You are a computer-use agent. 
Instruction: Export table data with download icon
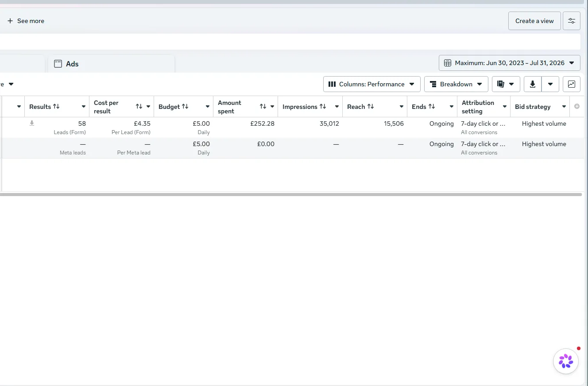(533, 84)
